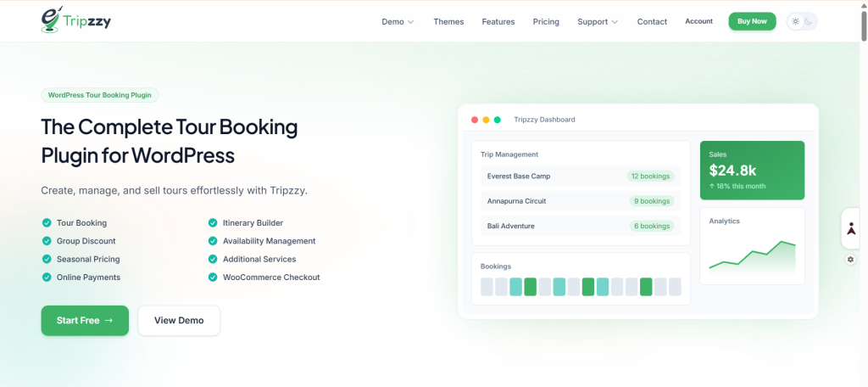
Task: Open the Account link
Action: point(698,21)
